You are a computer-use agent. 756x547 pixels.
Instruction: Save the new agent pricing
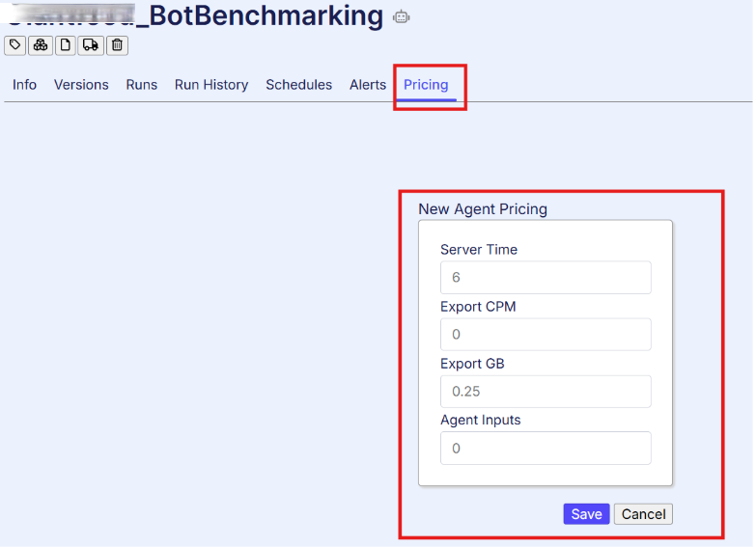point(586,514)
